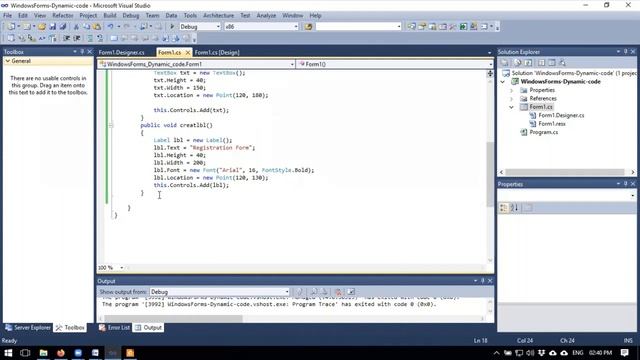Expand the Properties node in Solution Explorer
640x360 pixels.
click(x=511, y=90)
